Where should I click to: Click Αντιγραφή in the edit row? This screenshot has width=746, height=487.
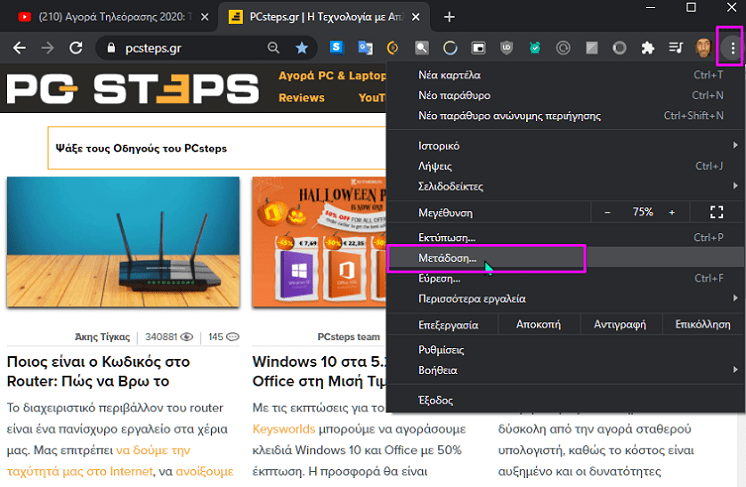coord(620,324)
